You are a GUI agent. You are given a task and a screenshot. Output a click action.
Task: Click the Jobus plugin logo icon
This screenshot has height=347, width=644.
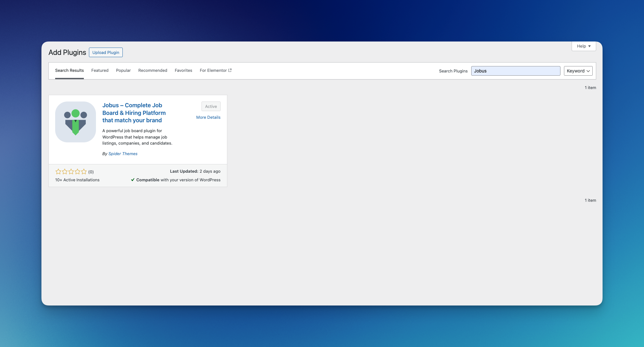(x=75, y=122)
